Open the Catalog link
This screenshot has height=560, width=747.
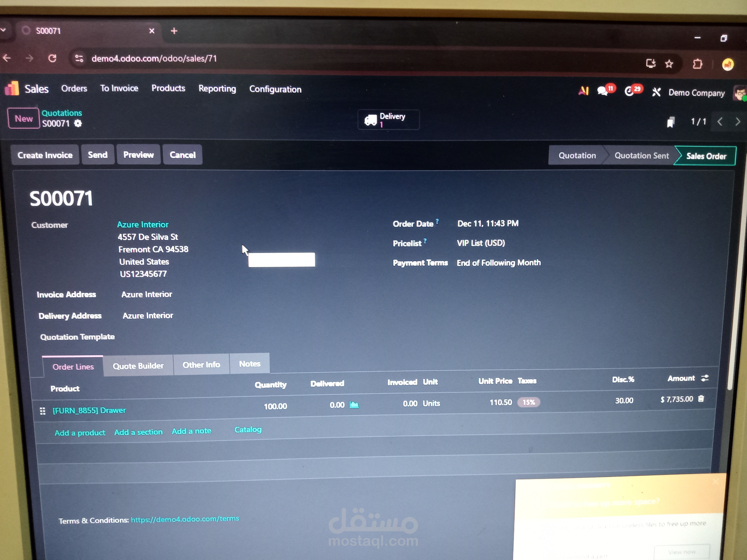(248, 430)
